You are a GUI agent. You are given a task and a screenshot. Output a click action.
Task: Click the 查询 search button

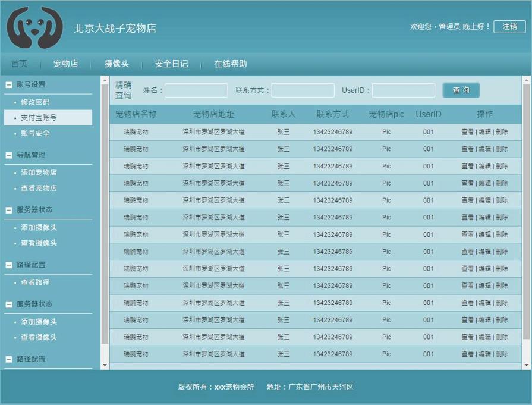(x=461, y=90)
